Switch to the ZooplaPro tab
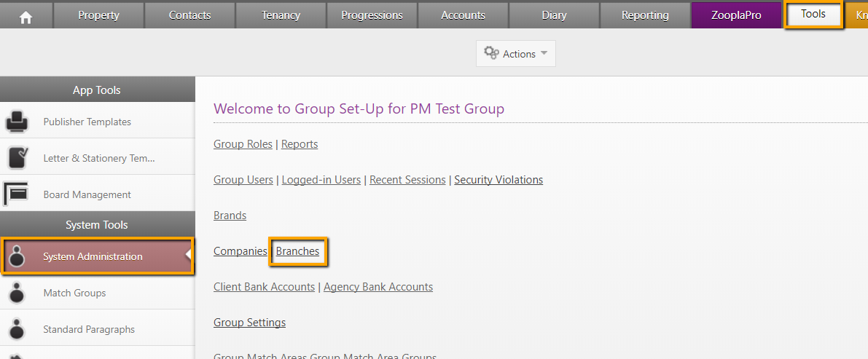Screen dimensions: 868x359 coord(736,15)
